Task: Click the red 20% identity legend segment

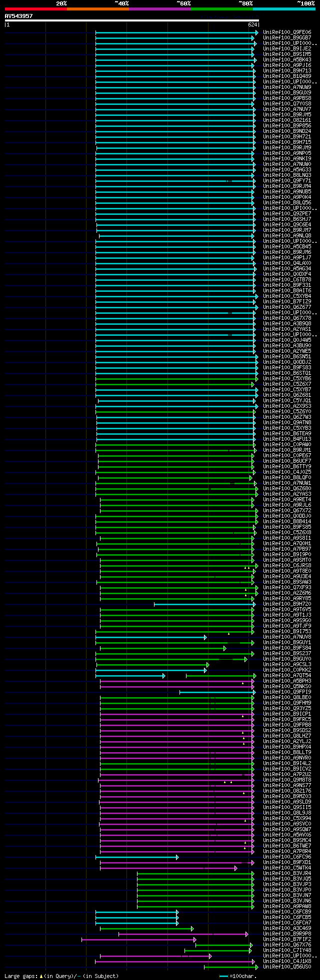Action: pyautogui.click(x=35, y=9)
